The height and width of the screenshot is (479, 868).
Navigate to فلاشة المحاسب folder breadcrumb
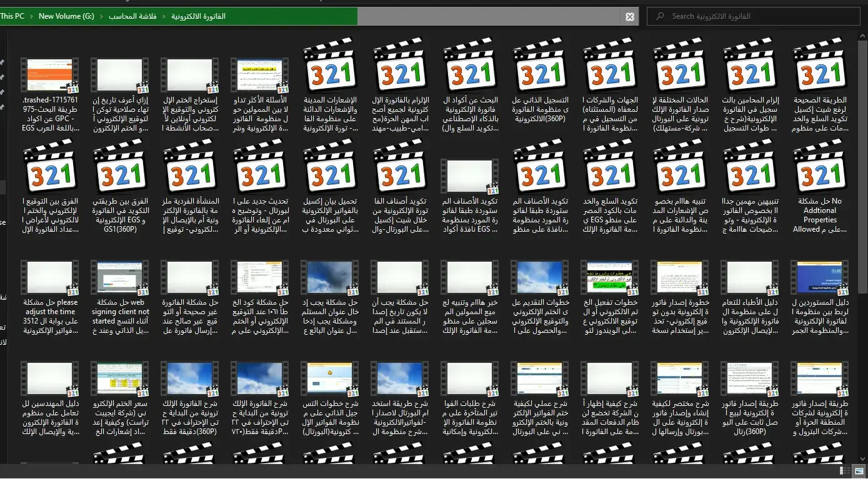pyautogui.click(x=132, y=16)
